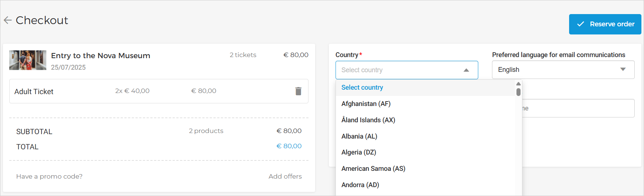Click the Entry to the Nova Museum title
This screenshot has width=644, height=196.
pos(100,56)
